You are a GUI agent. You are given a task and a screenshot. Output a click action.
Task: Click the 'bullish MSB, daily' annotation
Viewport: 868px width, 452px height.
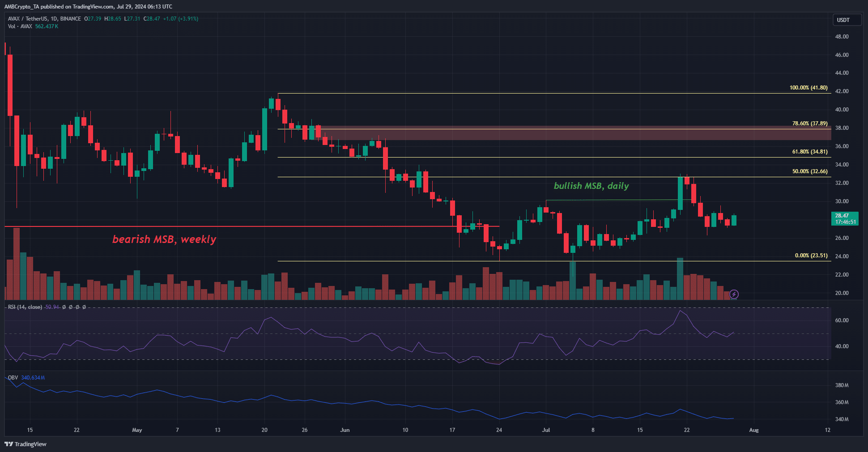(x=591, y=186)
